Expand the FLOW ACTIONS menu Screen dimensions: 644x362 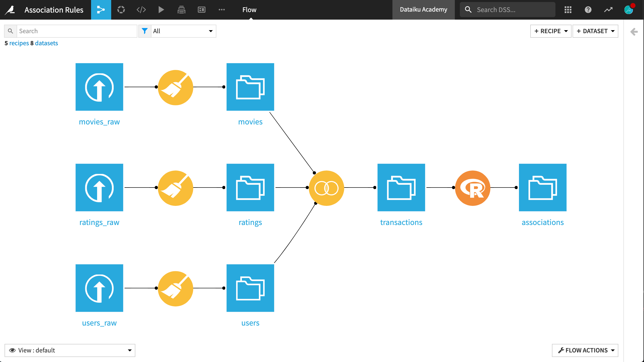(585, 350)
